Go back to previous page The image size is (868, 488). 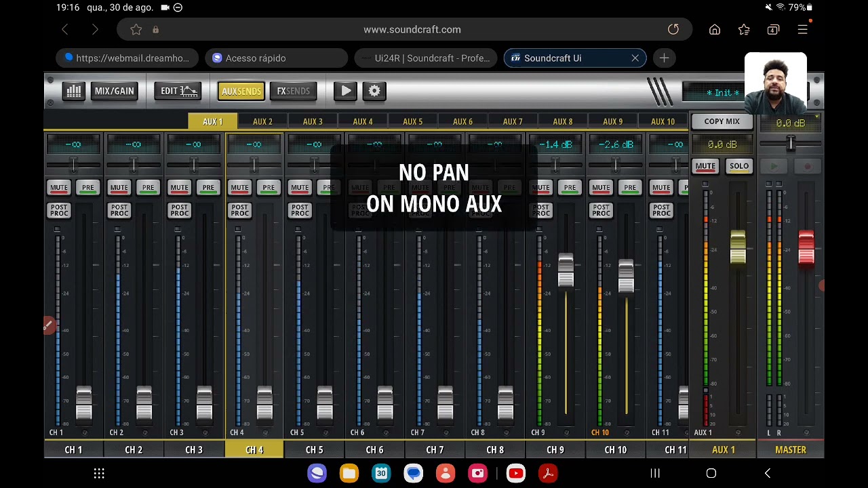click(x=65, y=30)
